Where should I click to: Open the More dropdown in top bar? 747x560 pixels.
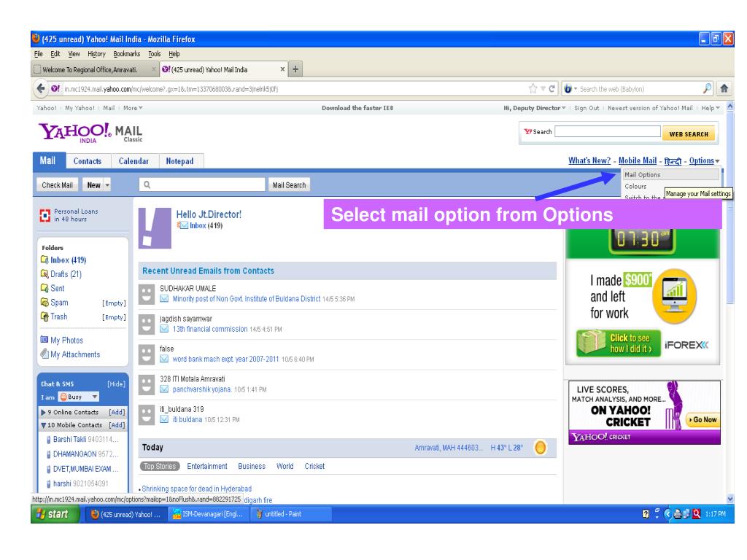(x=133, y=108)
